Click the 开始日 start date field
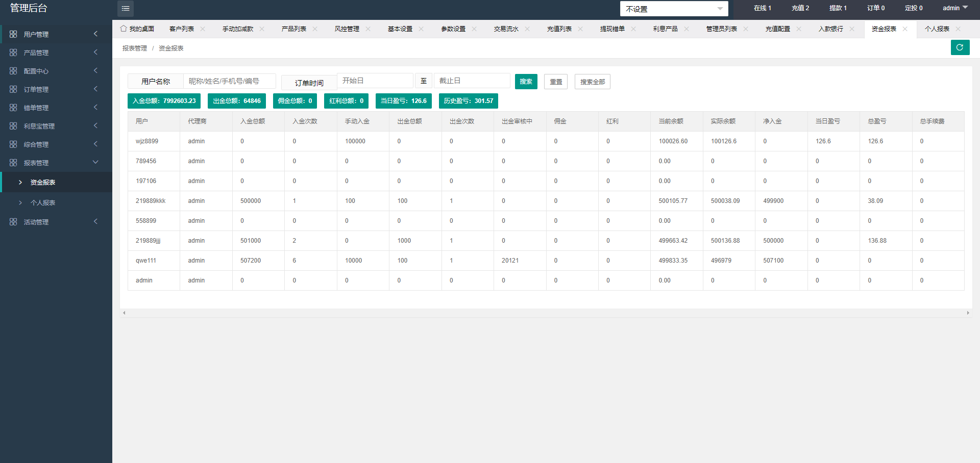The image size is (980, 463). click(375, 81)
